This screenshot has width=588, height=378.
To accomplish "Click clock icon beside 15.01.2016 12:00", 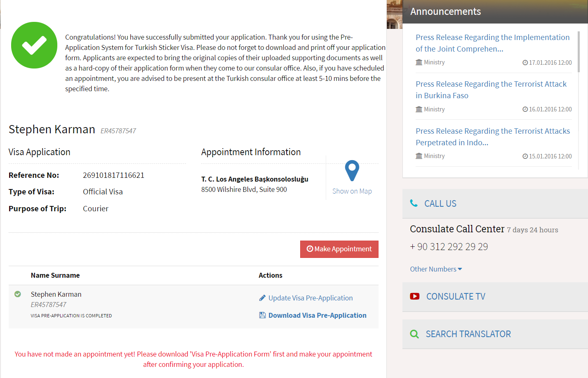I will pyautogui.click(x=525, y=156).
